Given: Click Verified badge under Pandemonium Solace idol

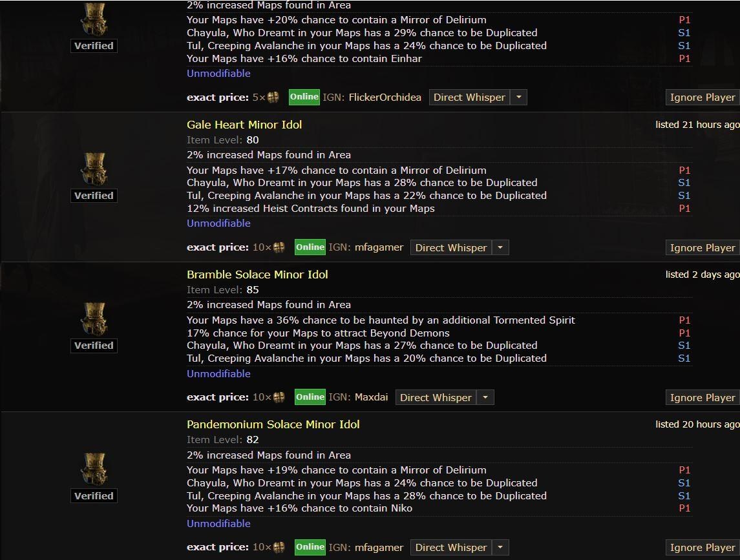Looking at the screenshot, I should coord(94,496).
